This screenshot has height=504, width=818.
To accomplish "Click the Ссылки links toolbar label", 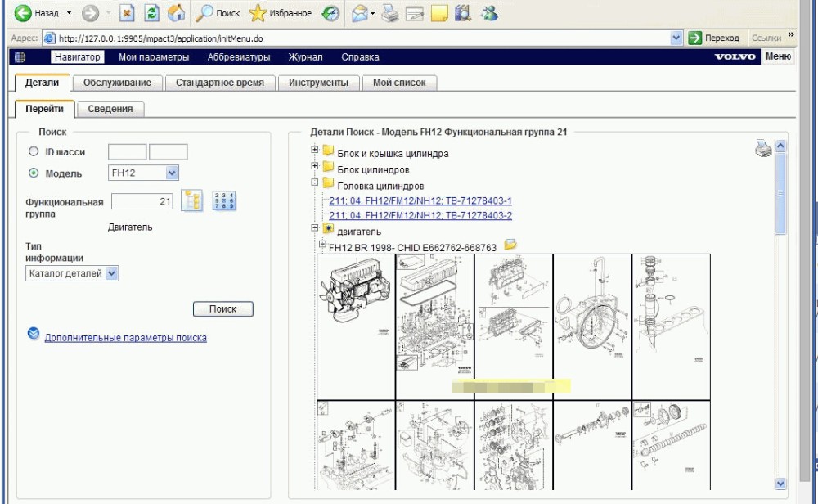I will click(x=766, y=38).
